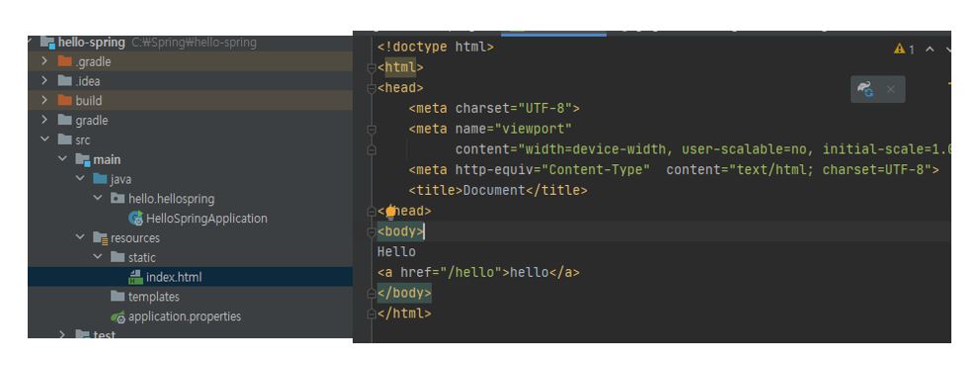Load Gradle changes elephant icon
This screenshot has height=365, width=980.
865,90
